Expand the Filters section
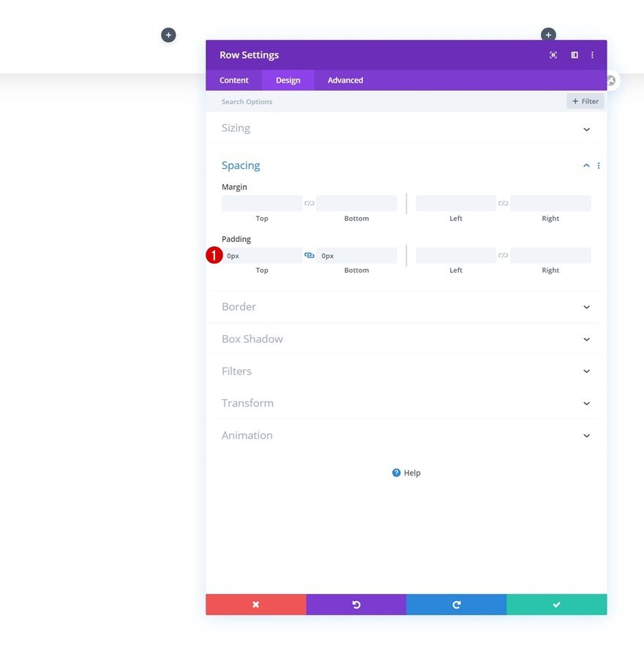 [406, 371]
